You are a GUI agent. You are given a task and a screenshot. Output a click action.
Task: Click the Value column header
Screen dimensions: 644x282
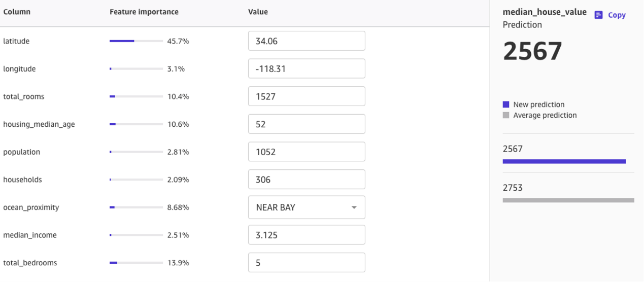pyautogui.click(x=258, y=12)
